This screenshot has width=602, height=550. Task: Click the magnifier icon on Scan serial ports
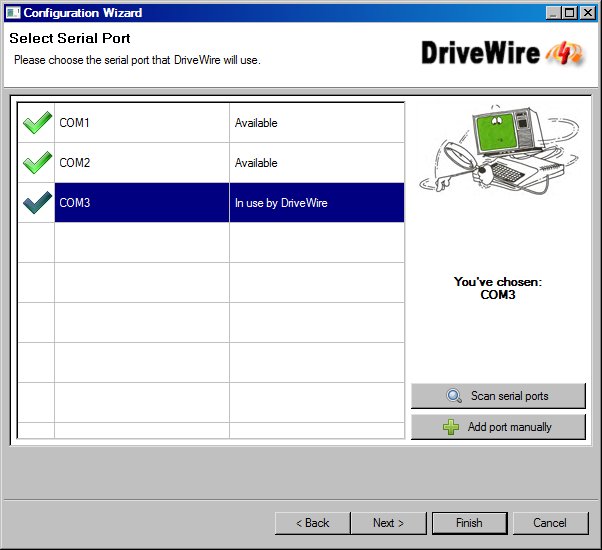click(454, 396)
